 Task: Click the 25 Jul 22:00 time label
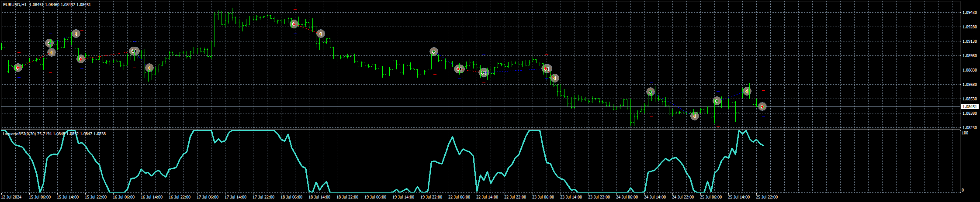click(x=767, y=197)
